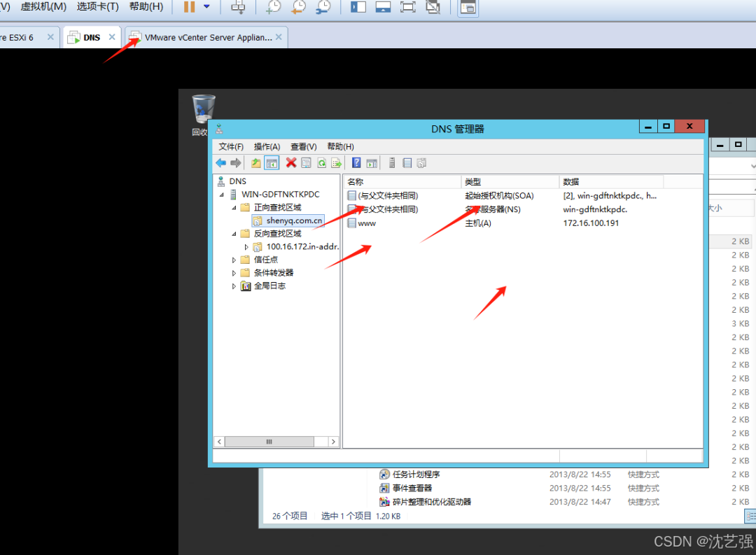Open the 操作(A) menu

(267, 146)
